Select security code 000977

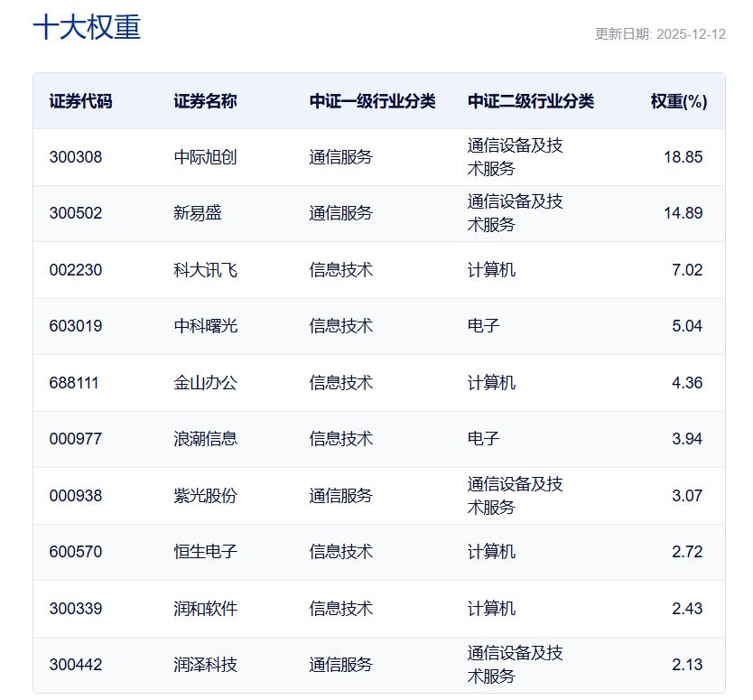76,439
